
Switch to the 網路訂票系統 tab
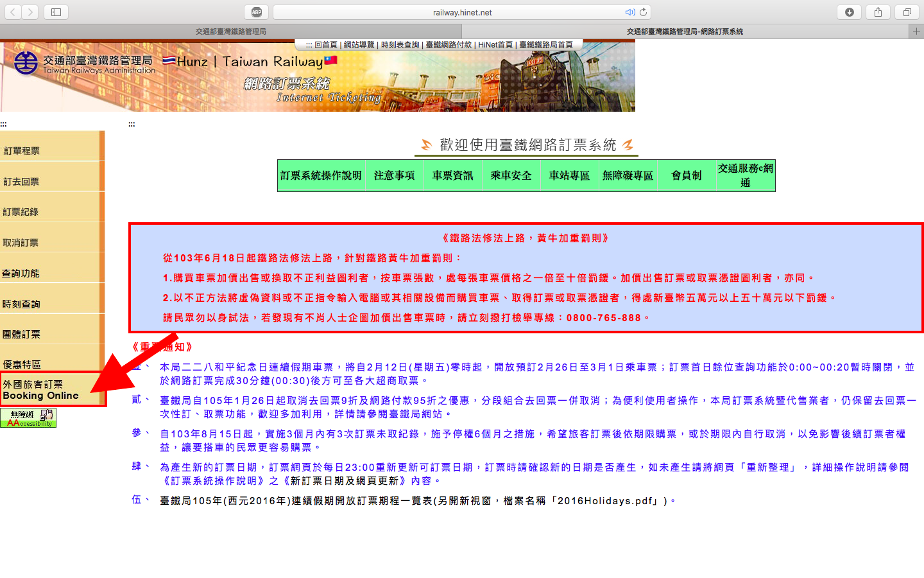pos(685,31)
